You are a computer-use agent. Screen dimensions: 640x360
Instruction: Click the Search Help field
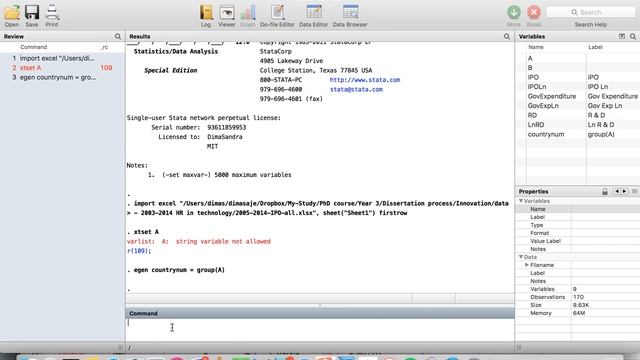[591, 12]
